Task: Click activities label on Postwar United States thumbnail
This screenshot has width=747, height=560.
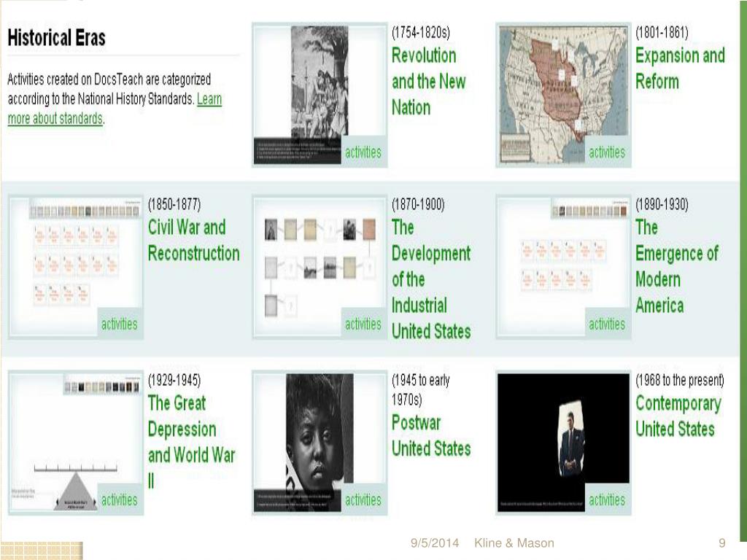Action: tap(363, 499)
